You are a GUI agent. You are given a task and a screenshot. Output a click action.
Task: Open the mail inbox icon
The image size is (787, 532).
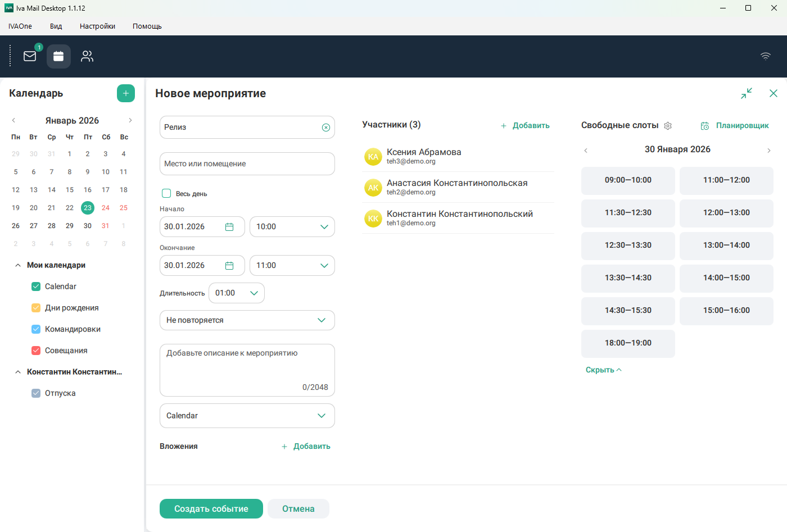[x=30, y=56]
